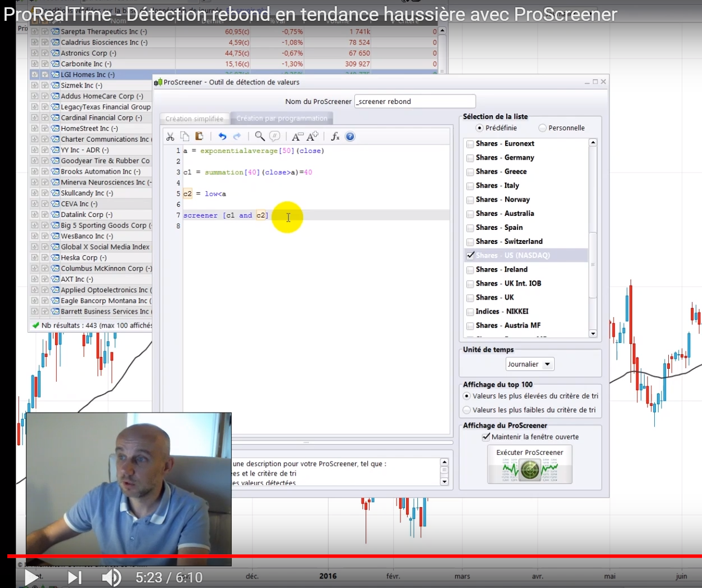This screenshot has width=702, height=588.
Task: Click the Redo arrow icon
Action: [x=237, y=136]
